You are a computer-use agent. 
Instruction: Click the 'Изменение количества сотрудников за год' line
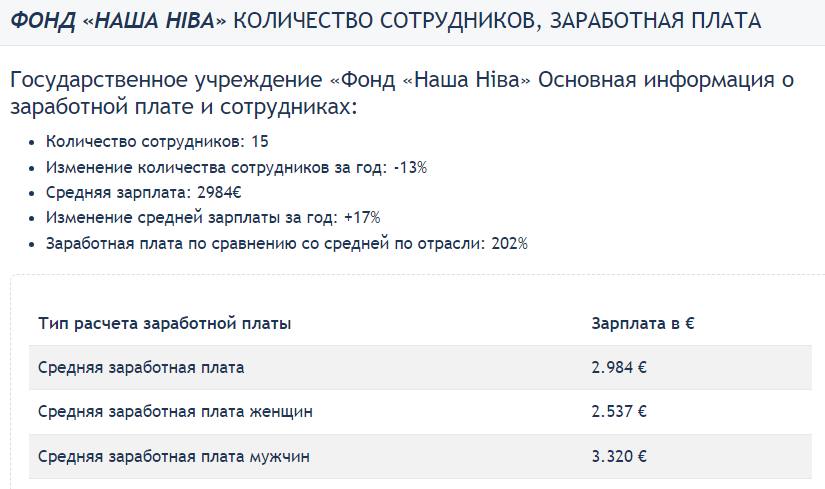pyautogui.click(x=236, y=167)
